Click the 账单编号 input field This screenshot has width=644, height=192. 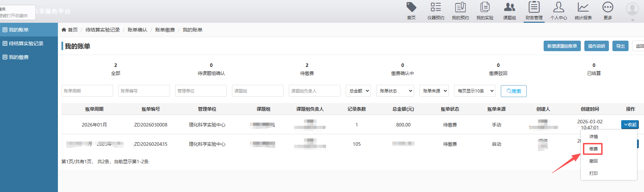click(x=144, y=91)
